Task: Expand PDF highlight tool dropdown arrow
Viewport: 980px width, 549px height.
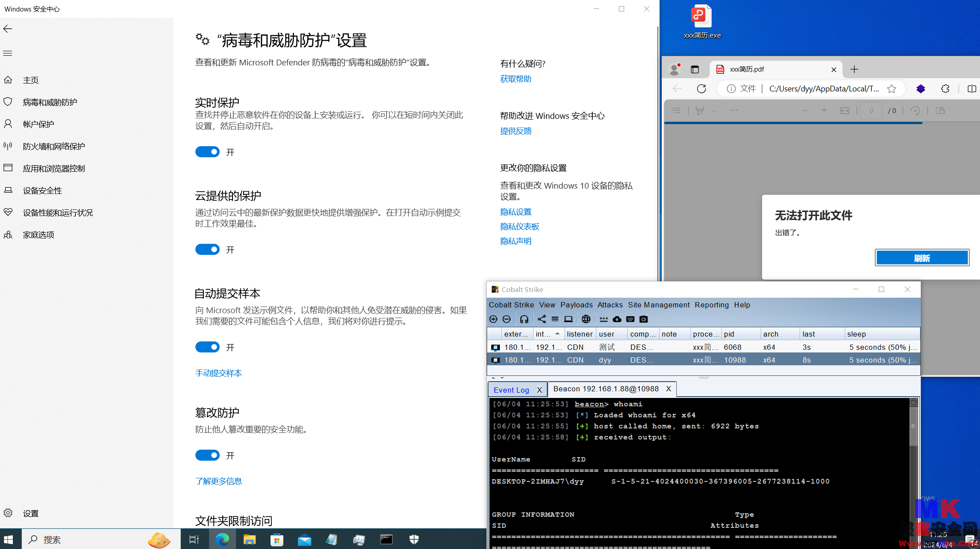Action: 714,111
